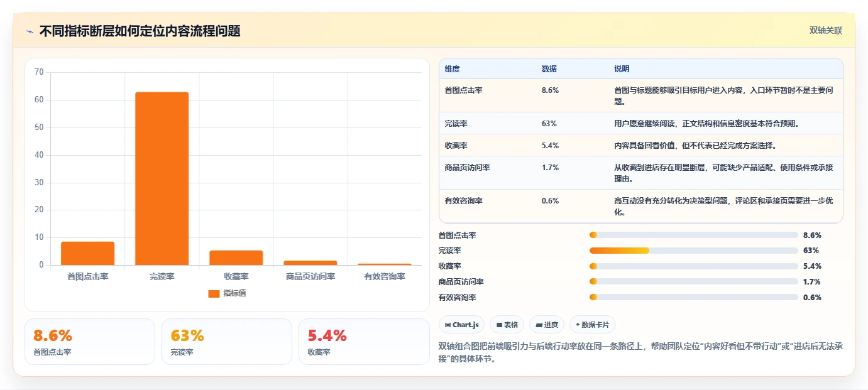Toggle the 指标值 legend label
Screen dimensions: 868x390
point(234,293)
